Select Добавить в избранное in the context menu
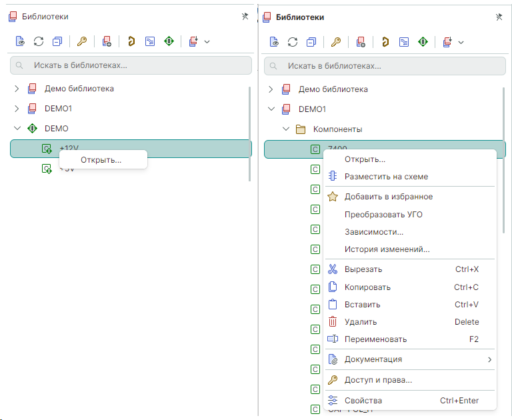 point(388,197)
